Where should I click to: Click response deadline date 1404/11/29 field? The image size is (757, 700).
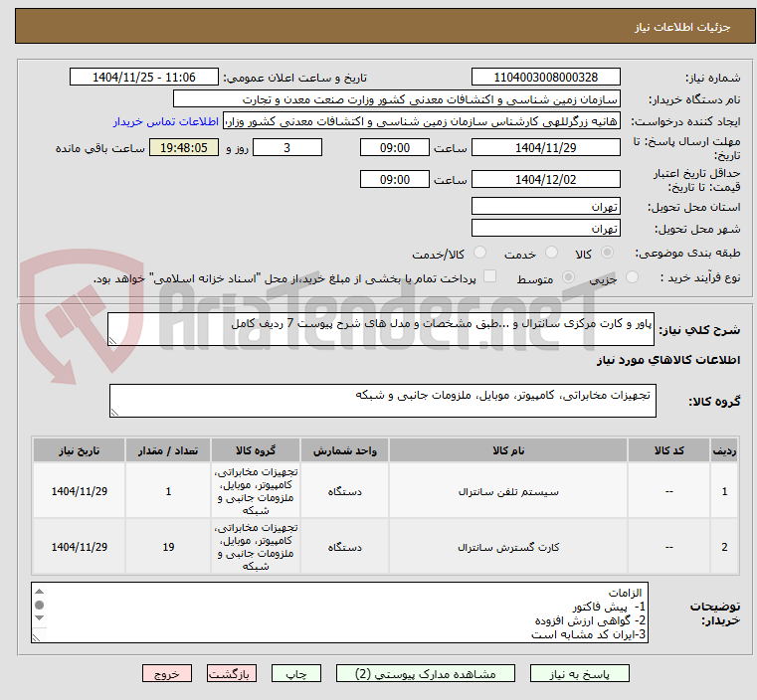[545, 147]
